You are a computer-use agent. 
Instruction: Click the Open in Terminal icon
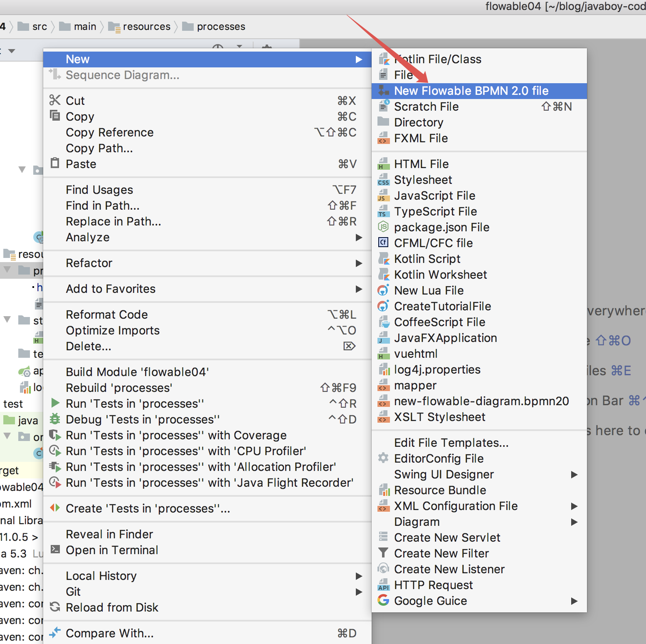coord(55,550)
